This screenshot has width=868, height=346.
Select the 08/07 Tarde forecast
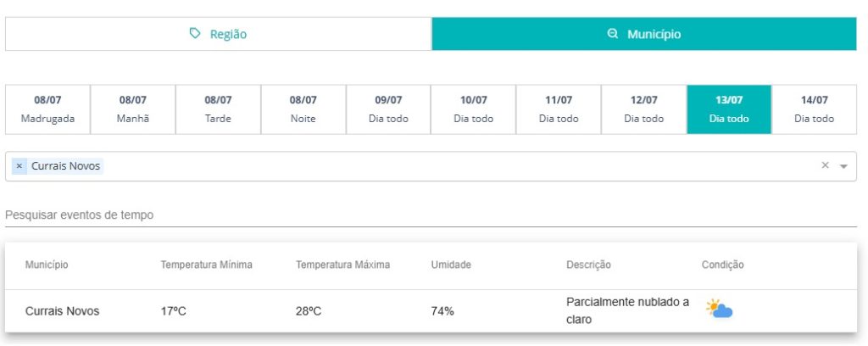pos(218,109)
